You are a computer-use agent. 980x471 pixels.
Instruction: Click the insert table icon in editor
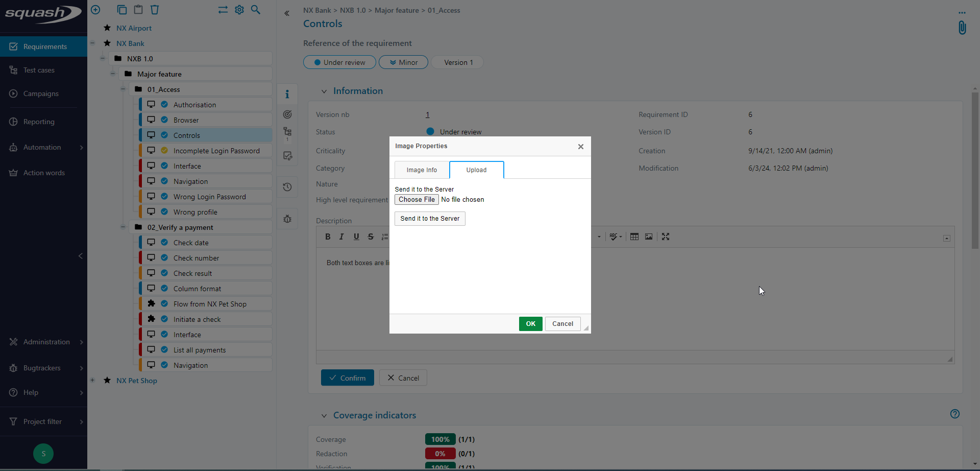pyautogui.click(x=634, y=237)
